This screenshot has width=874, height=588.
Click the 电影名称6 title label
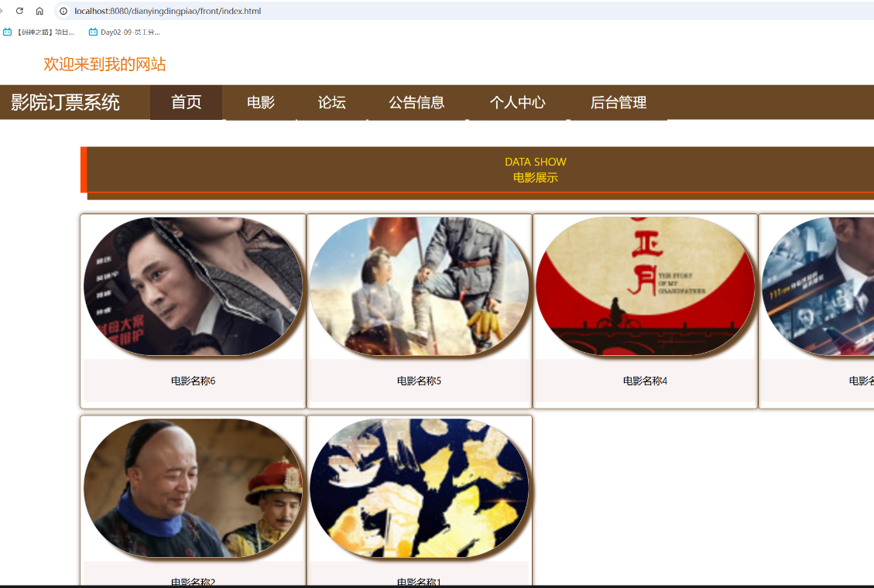coord(193,381)
